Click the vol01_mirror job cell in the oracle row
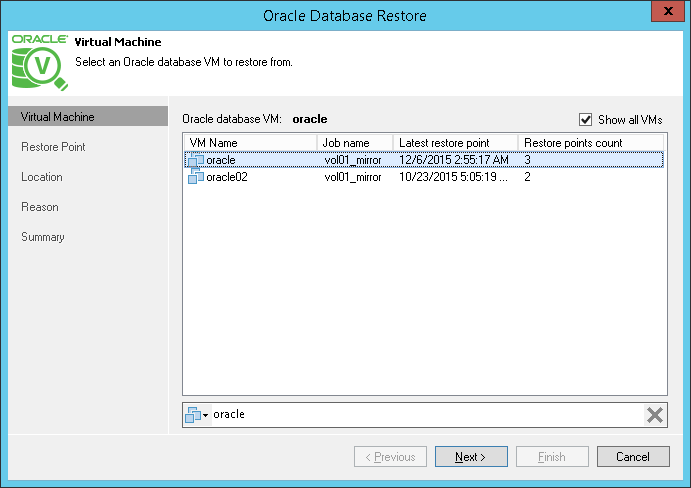This screenshot has height=488, width=691. (353, 160)
